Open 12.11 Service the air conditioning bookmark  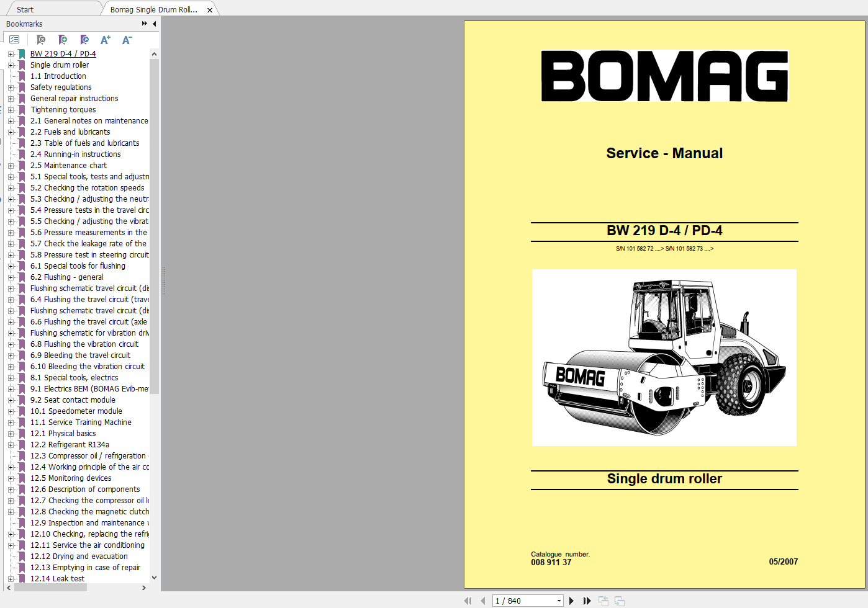point(88,545)
